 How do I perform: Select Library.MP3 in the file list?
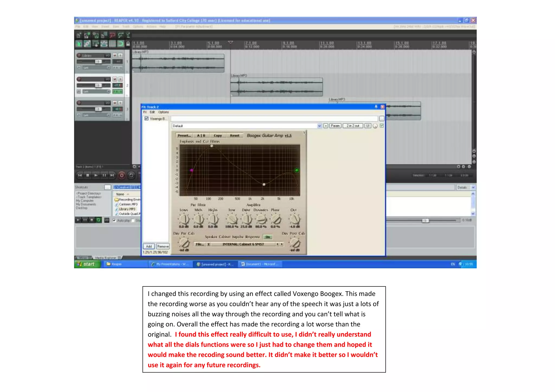point(127,209)
